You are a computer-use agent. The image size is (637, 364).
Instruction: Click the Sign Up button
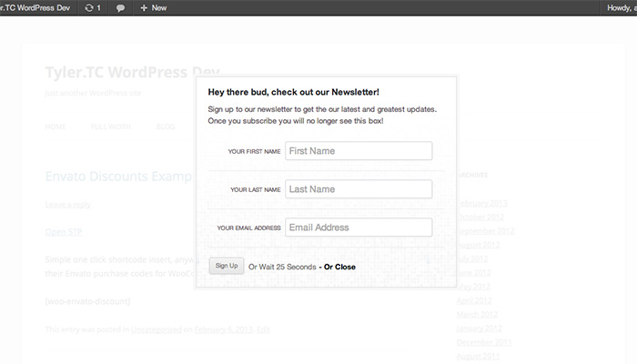[227, 266]
